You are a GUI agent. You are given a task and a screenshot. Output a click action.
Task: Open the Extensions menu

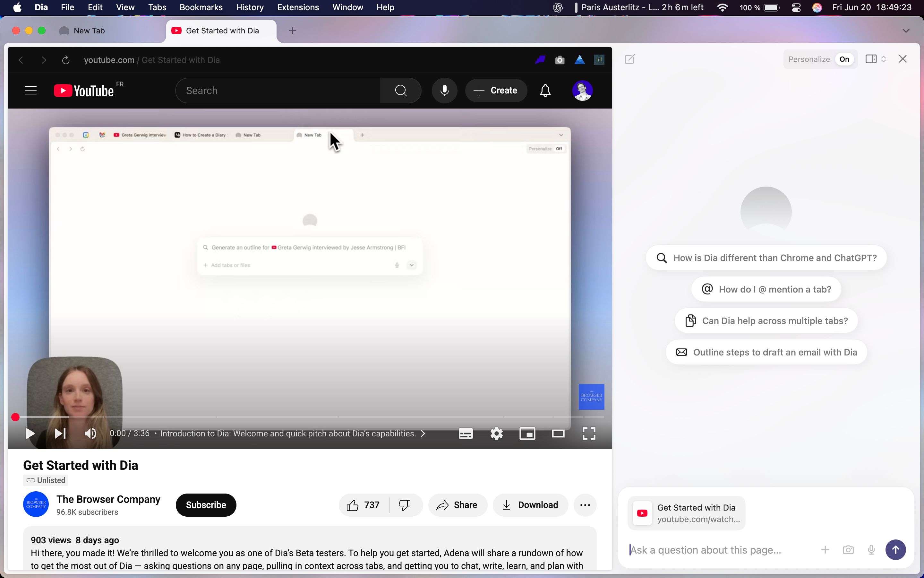coord(298,7)
